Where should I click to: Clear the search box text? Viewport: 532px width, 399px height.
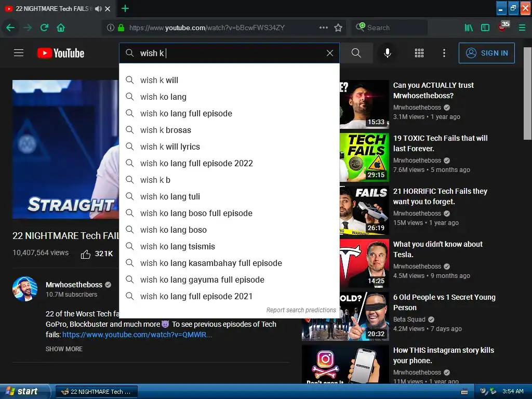(330, 53)
